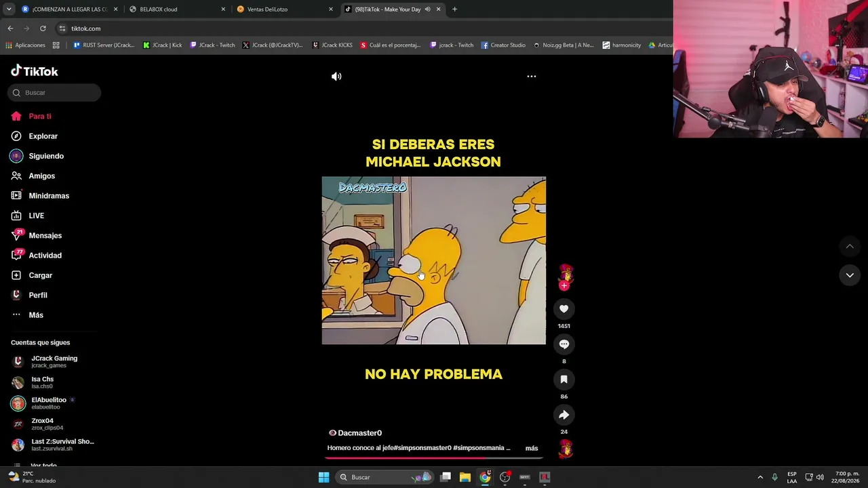Open the Creator Studio bookmark
The height and width of the screenshot is (488, 868).
point(504,45)
